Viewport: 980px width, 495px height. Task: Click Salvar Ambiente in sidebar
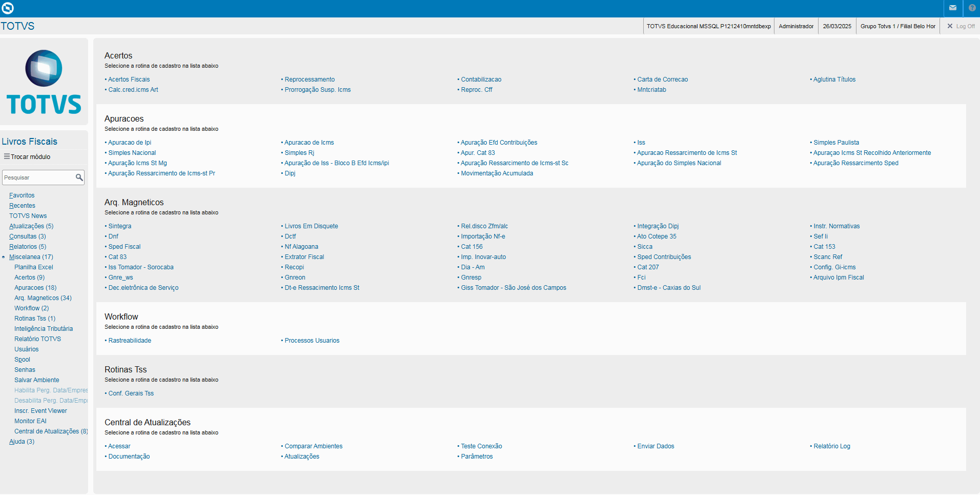[x=37, y=380]
